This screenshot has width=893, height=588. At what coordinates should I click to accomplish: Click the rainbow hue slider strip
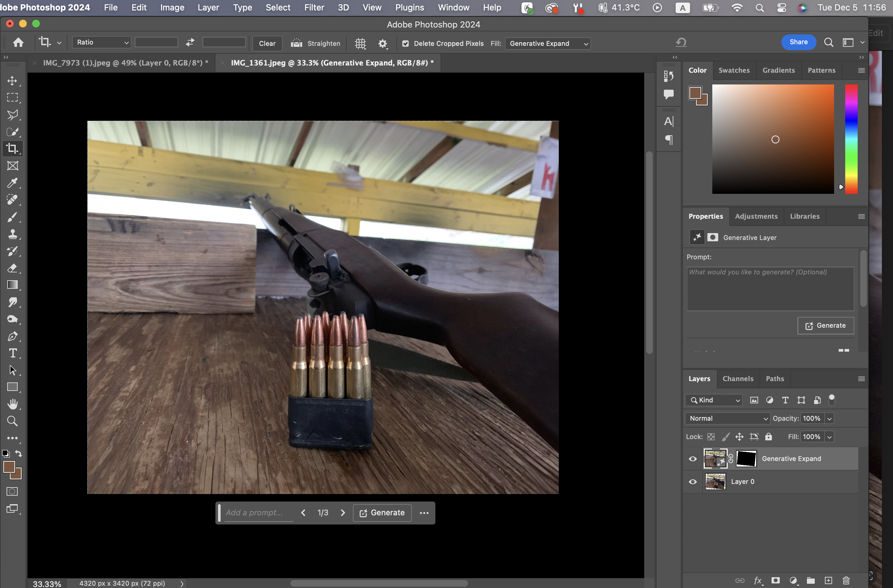tap(851, 139)
